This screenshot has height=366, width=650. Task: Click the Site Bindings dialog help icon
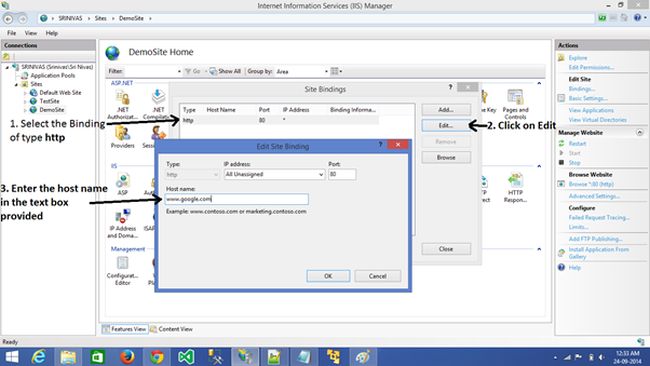(450, 87)
